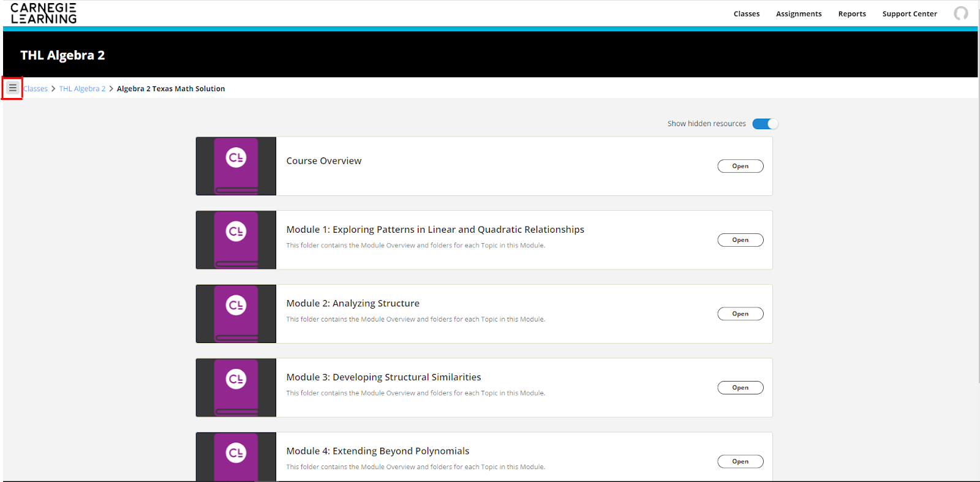Click the Module 4 book thumbnail

(x=236, y=457)
